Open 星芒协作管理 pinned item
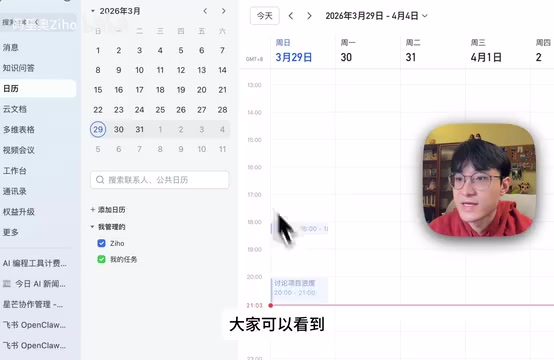The height and width of the screenshot is (360, 554). 33,304
